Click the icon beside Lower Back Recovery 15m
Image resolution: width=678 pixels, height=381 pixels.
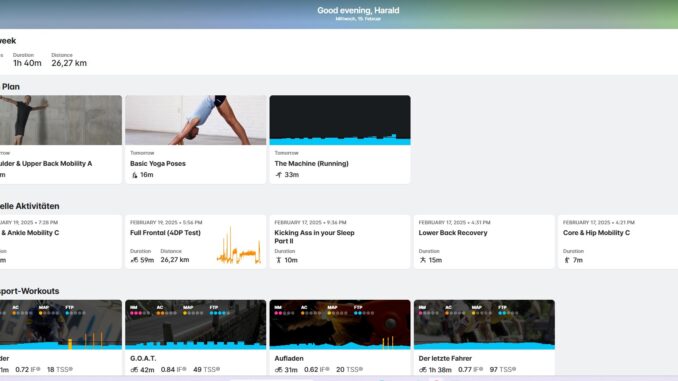pyautogui.click(x=423, y=260)
